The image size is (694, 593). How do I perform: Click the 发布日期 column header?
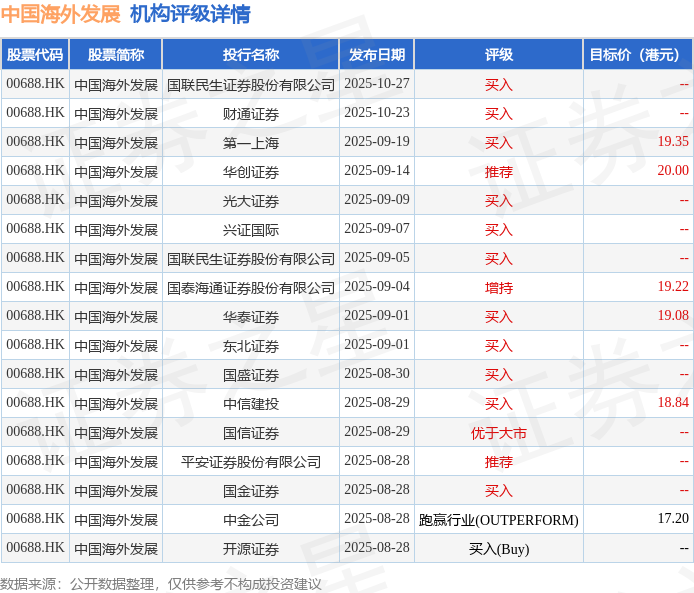[x=377, y=54]
